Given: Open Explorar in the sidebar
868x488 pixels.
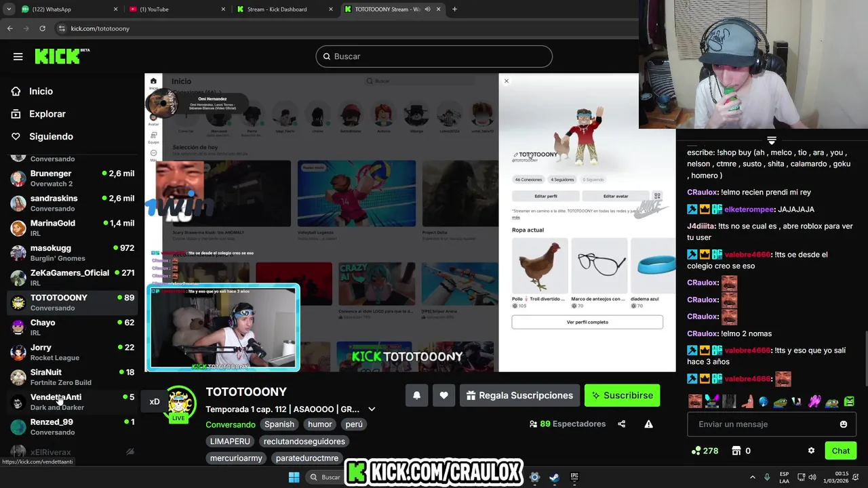Looking at the screenshot, I should tap(47, 114).
